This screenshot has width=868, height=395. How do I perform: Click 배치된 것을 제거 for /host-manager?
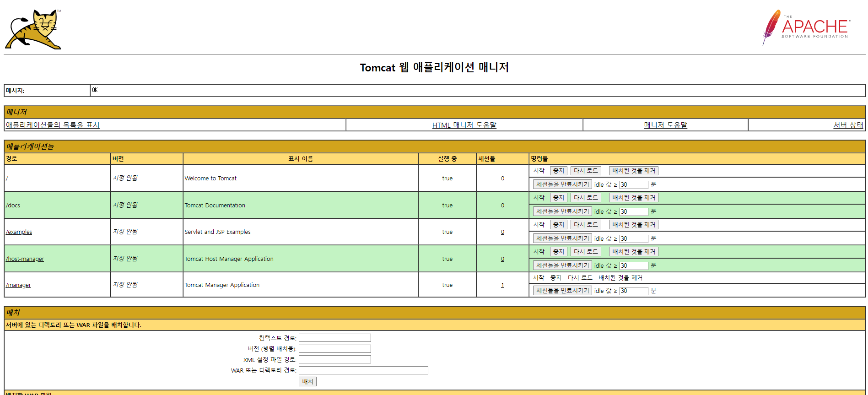(x=634, y=252)
